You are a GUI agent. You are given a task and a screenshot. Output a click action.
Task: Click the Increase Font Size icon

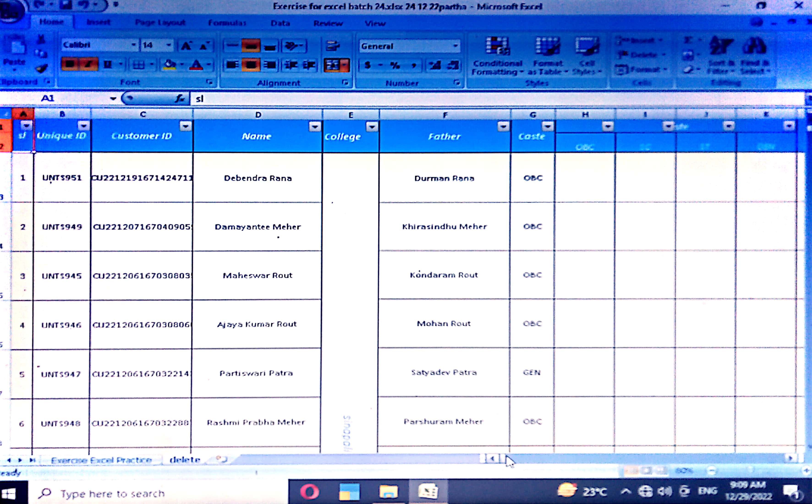click(186, 46)
